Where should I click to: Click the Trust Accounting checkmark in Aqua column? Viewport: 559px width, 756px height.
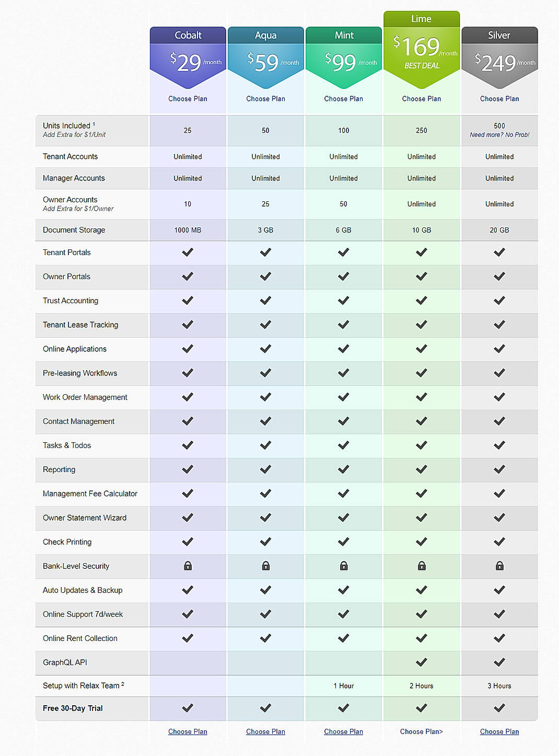(265, 301)
